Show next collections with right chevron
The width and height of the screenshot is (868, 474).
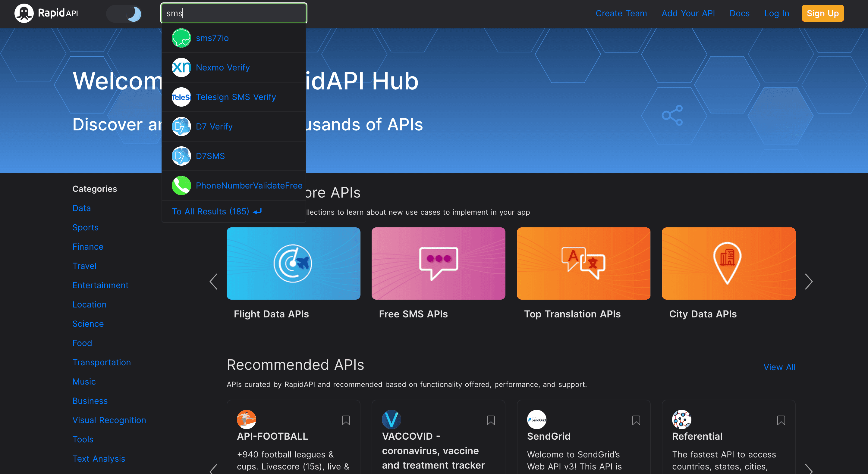pyautogui.click(x=809, y=282)
